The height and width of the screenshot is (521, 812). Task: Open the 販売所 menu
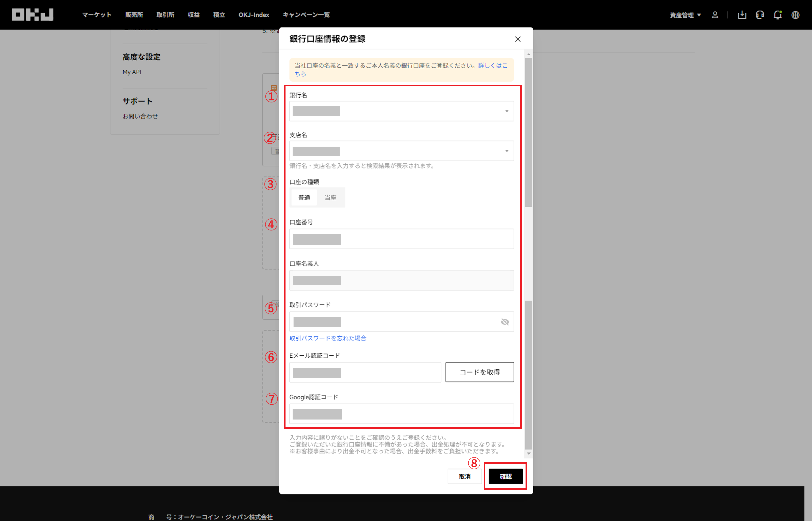[x=134, y=15]
